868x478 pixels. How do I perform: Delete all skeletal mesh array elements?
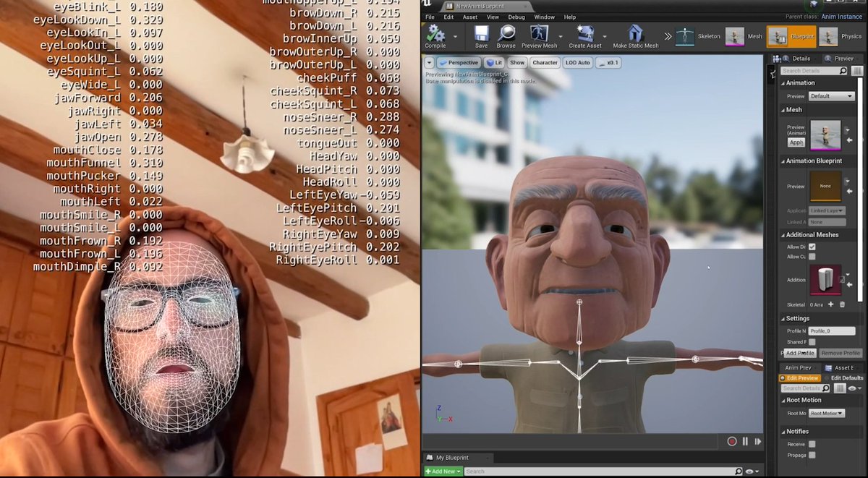pos(842,304)
